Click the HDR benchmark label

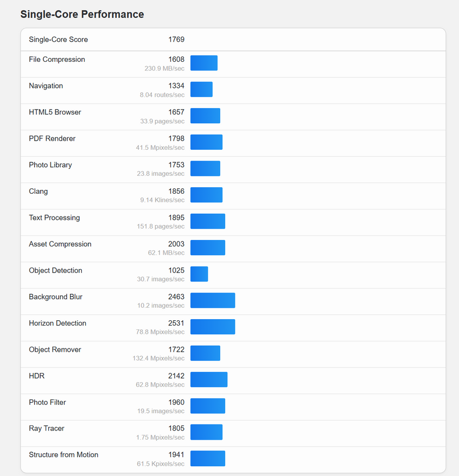click(37, 376)
